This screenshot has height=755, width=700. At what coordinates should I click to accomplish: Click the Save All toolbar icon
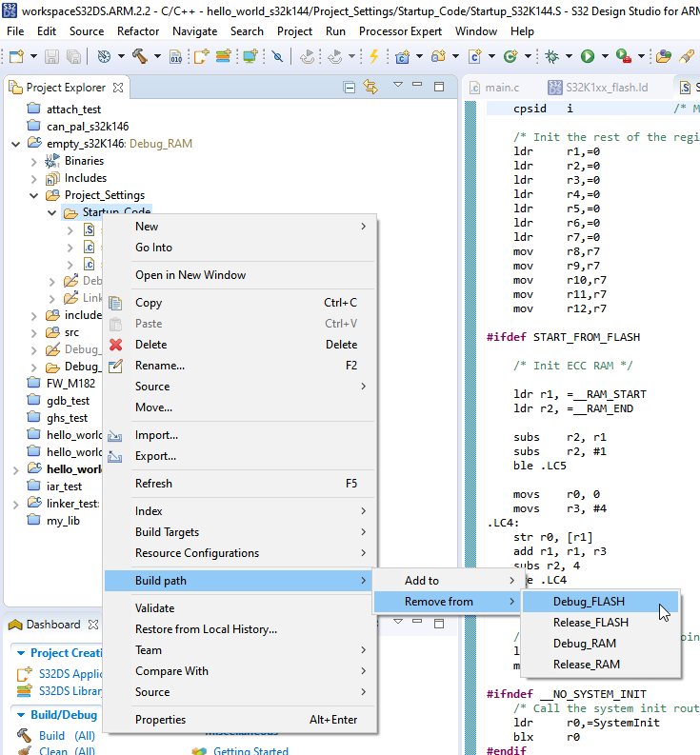coord(73,56)
